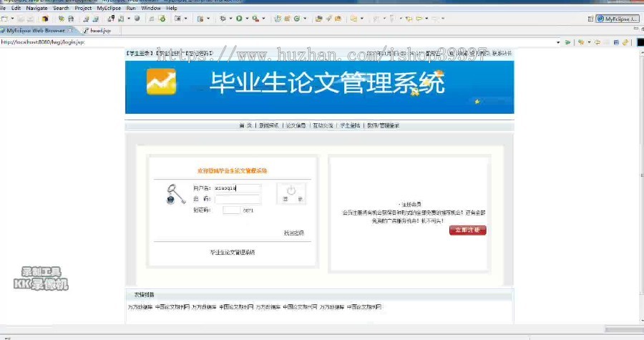This screenshot has width=644, height=340.
Task: Click the red 立即注册 register button
Action: click(x=468, y=230)
